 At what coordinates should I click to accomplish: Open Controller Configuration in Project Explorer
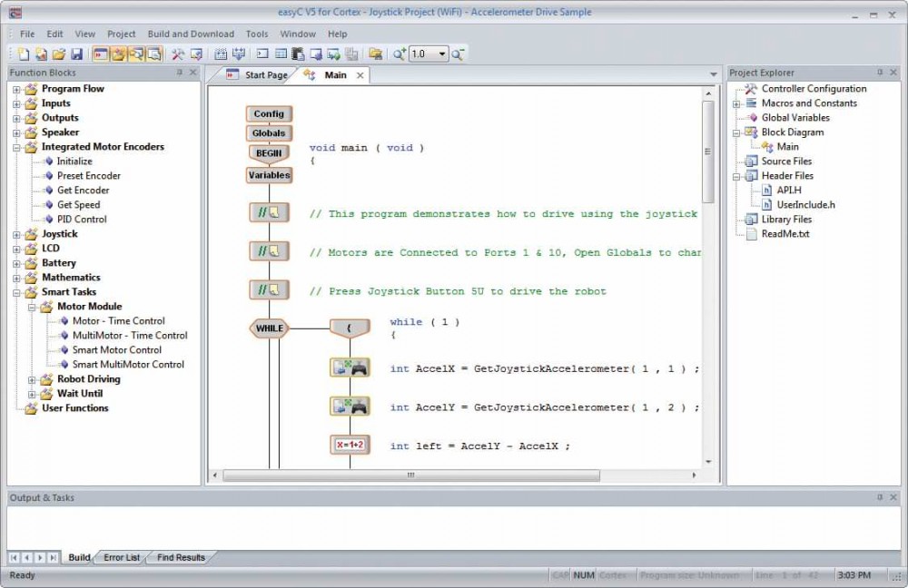point(814,89)
